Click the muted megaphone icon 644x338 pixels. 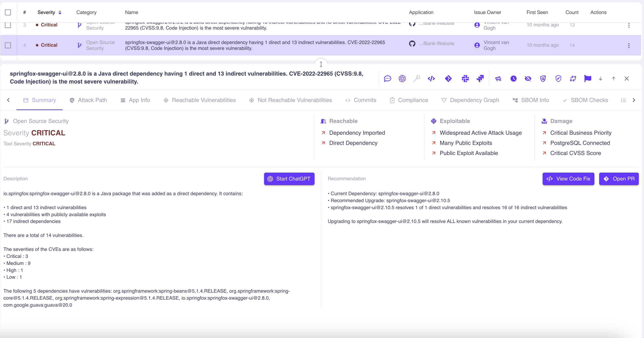pyautogui.click(x=498, y=79)
